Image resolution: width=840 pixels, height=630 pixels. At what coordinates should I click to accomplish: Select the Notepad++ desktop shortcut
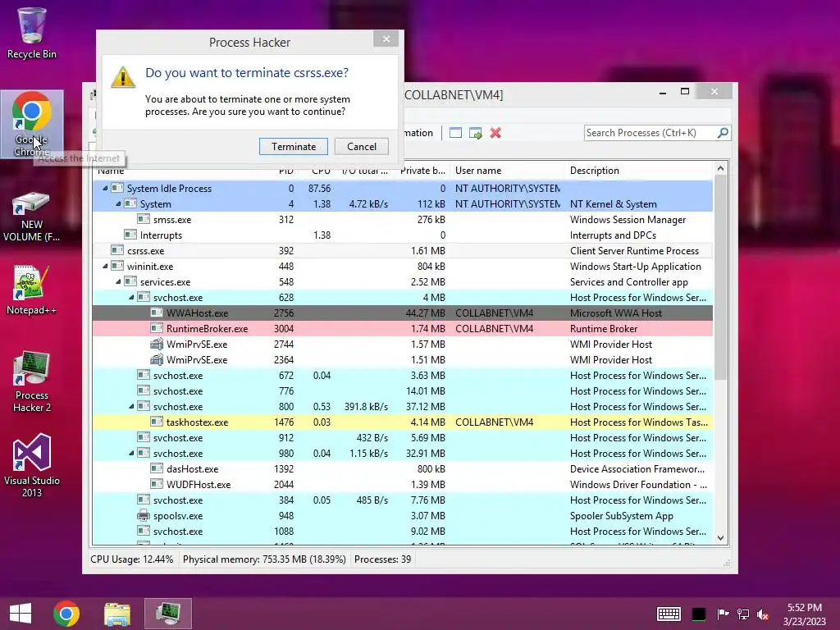click(x=32, y=290)
